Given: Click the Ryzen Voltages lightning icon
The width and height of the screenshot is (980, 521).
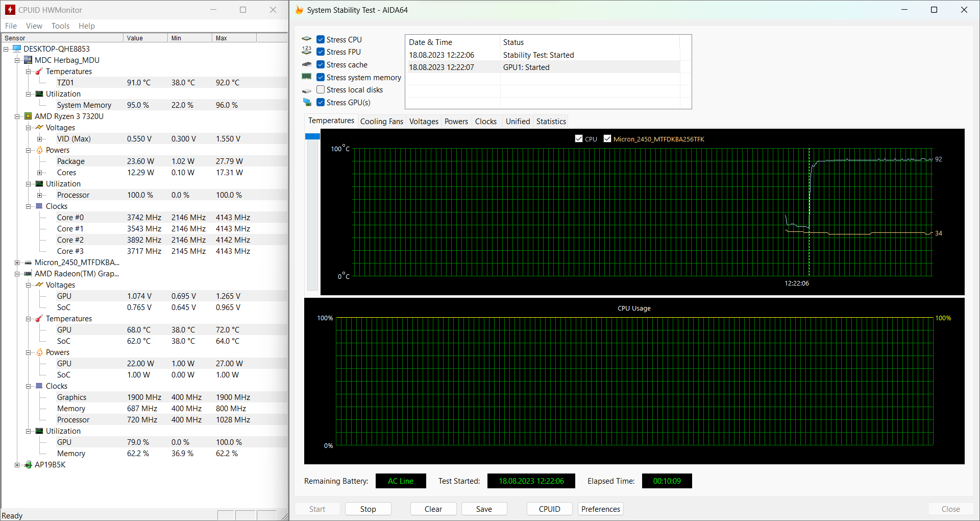Looking at the screenshot, I should [39, 128].
